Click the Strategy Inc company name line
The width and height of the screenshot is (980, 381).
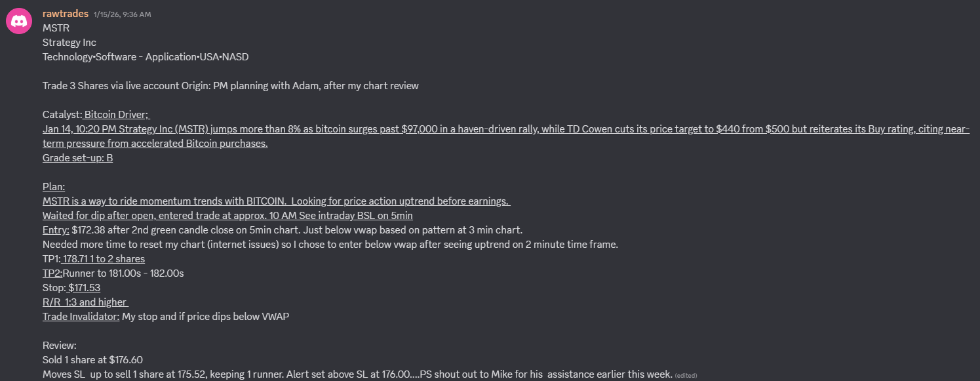click(x=69, y=43)
